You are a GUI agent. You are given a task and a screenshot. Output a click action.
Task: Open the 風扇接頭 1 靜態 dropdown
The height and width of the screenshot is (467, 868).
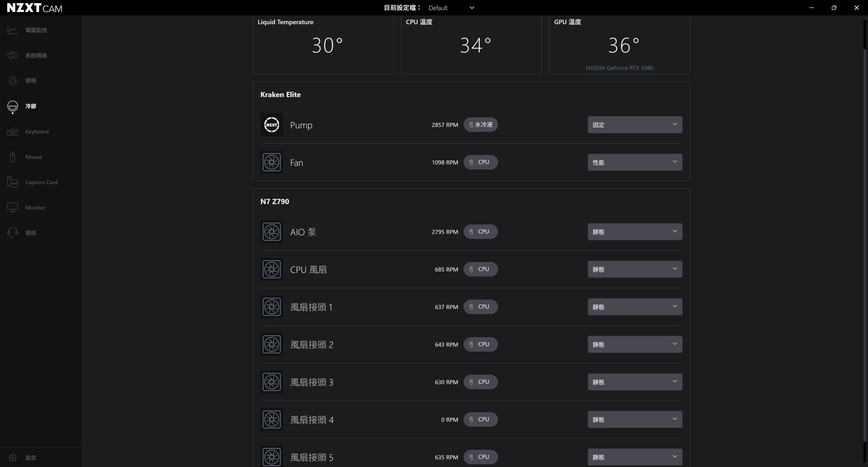635,307
